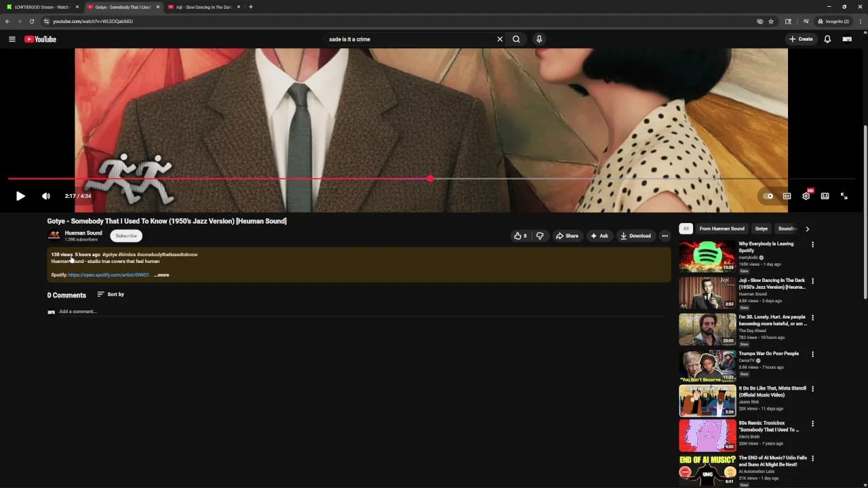Image resolution: width=868 pixels, height=488 pixels.
Task: Close the Joji browser tab
Action: [x=239, y=7]
